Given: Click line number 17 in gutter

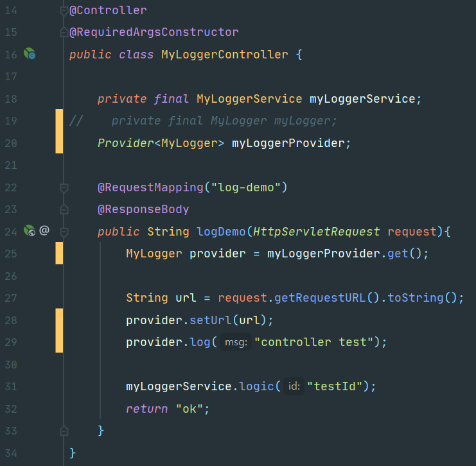Looking at the screenshot, I should (x=11, y=76).
